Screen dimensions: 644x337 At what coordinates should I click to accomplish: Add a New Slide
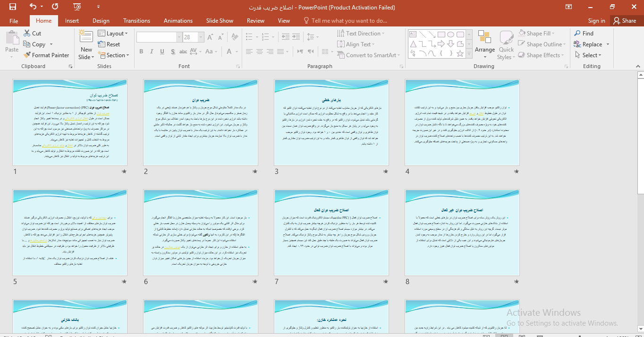coord(86,45)
